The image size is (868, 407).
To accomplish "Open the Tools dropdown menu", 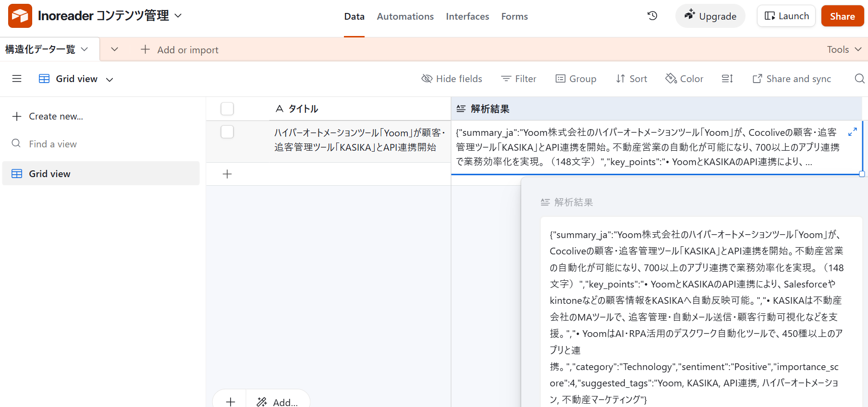I will (844, 49).
